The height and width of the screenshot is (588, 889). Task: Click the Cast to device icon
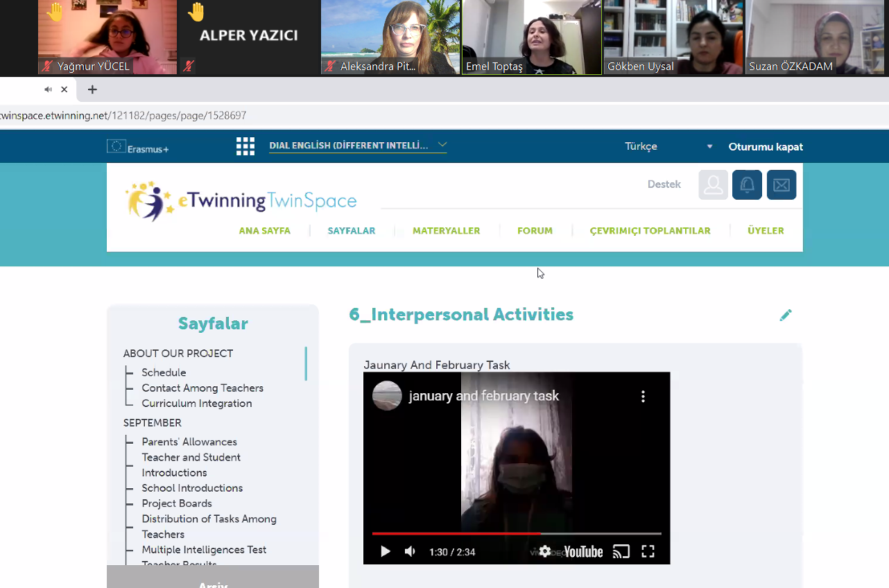tap(621, 552)
